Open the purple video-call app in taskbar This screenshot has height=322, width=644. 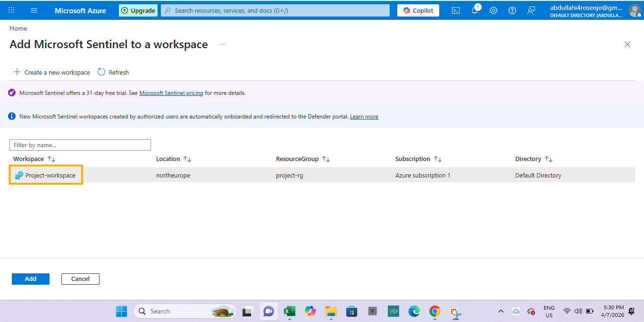(269, 311)
